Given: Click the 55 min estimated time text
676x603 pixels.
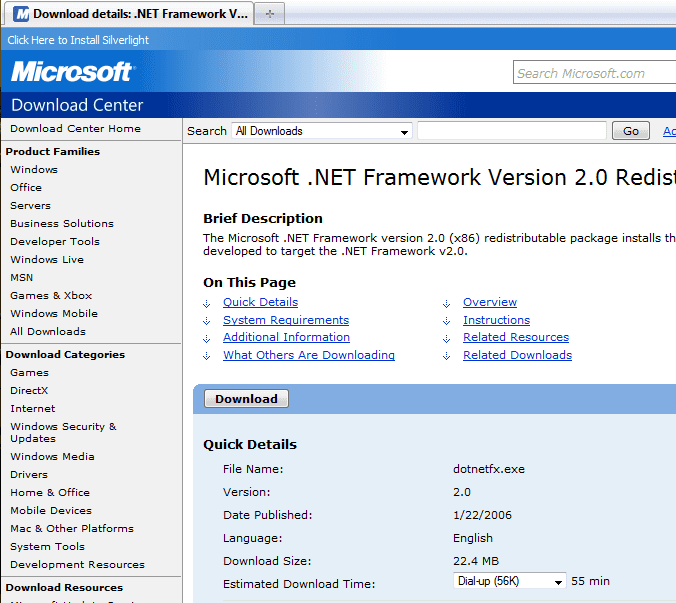Looking at the screenshot, I should tap(590, 581).
